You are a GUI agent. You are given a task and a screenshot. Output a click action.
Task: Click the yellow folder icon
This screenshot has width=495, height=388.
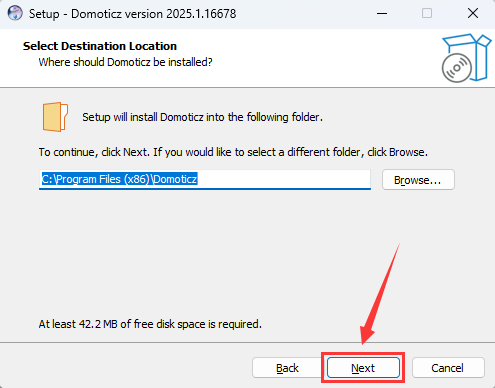55,117
